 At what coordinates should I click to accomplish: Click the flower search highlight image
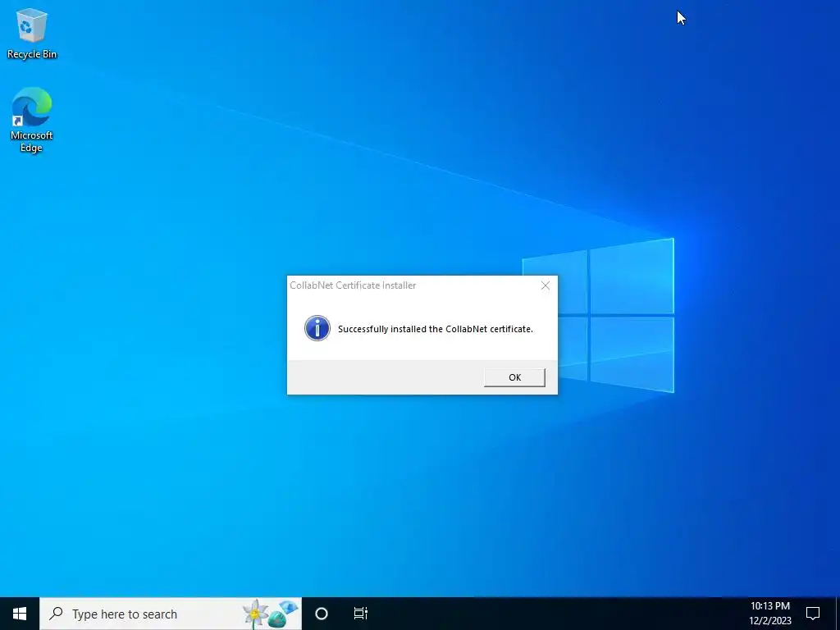[x=270, y=614]
